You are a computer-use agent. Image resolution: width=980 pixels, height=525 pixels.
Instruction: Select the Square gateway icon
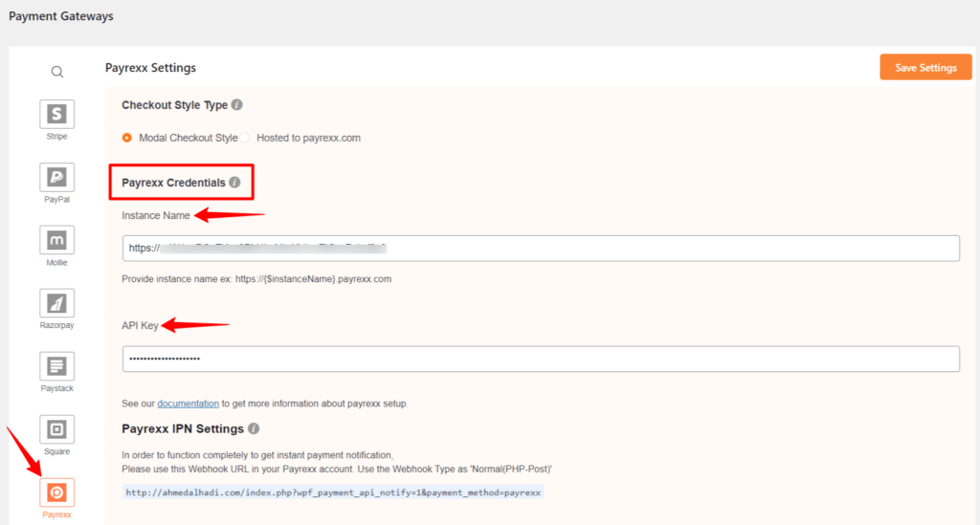(x=56, y=429)
